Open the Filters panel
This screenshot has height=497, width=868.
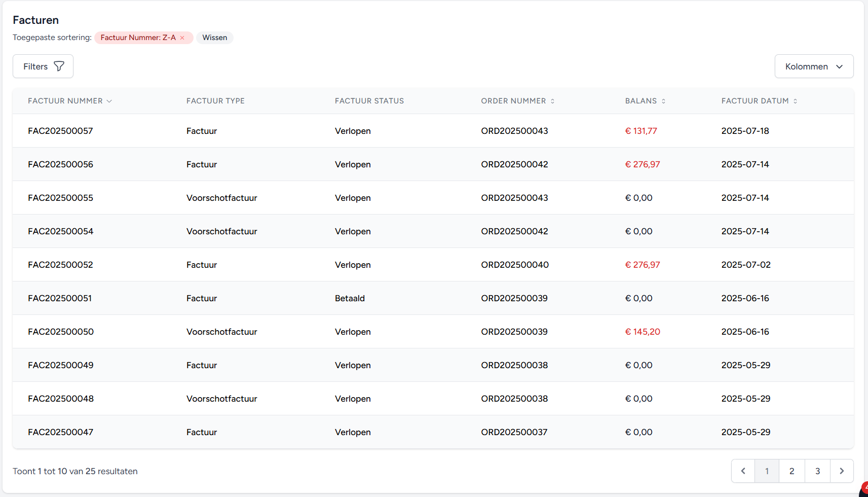(43, 66)
